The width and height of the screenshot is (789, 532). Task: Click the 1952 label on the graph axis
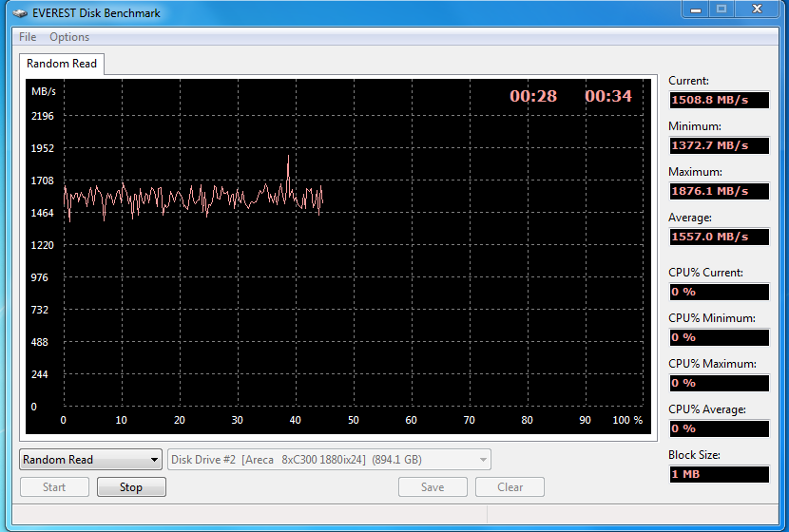click(x=42, y=148)
